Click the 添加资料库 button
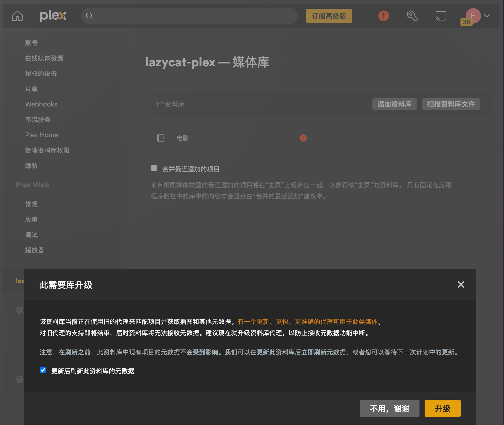 pyautogui.click(x=394, y=104)
